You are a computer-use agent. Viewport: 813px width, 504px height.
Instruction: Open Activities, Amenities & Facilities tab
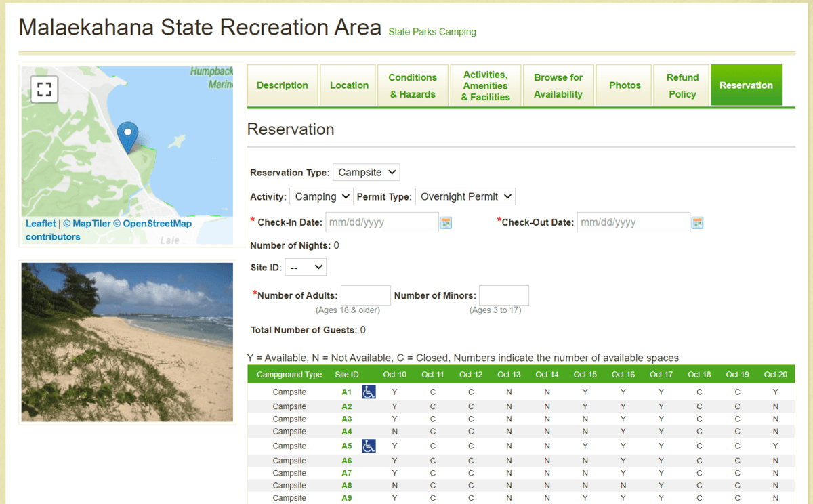[x=485, y=85]
